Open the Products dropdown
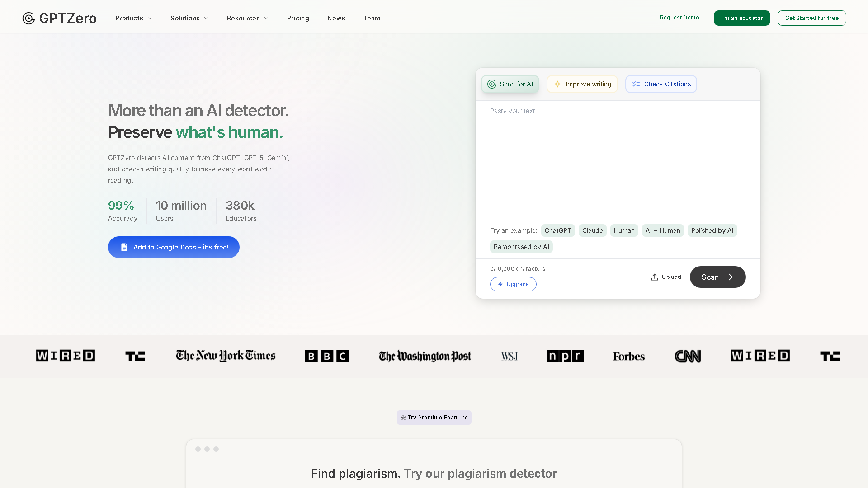The width and height of the screenshot is (868, 488). pyautogui.click(x=133, y=18)
